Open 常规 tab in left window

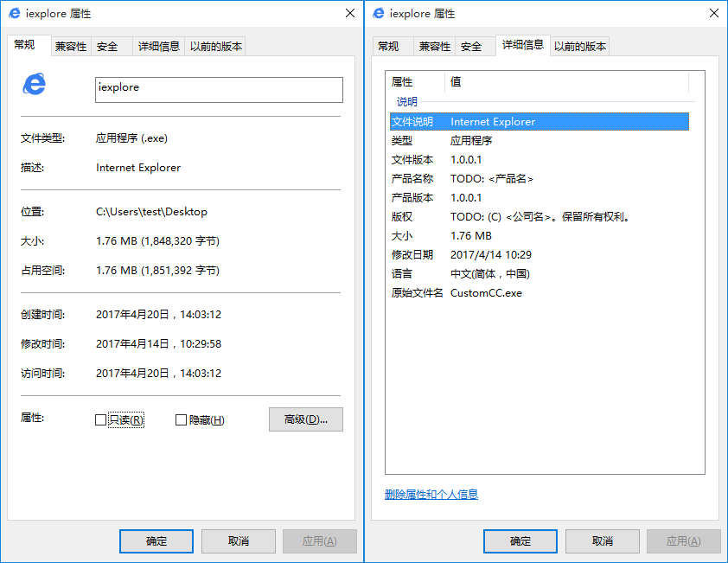(29, 45)
